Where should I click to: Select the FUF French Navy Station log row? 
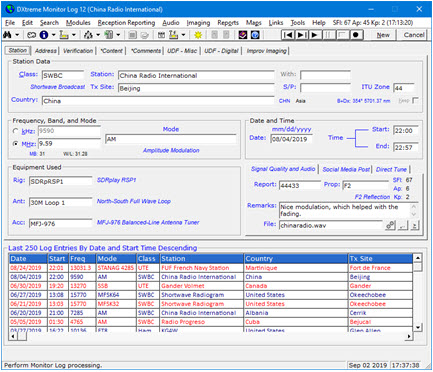point(211,268)
